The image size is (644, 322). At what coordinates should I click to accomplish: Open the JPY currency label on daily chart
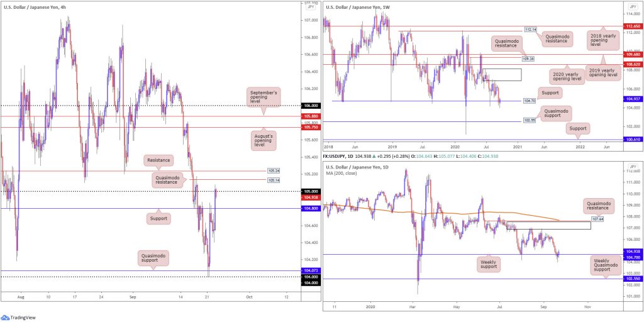coord(633,167)
